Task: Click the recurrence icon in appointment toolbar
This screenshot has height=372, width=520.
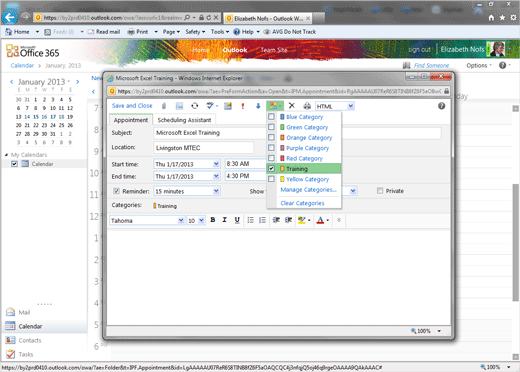Action: (x=195, y=106)
